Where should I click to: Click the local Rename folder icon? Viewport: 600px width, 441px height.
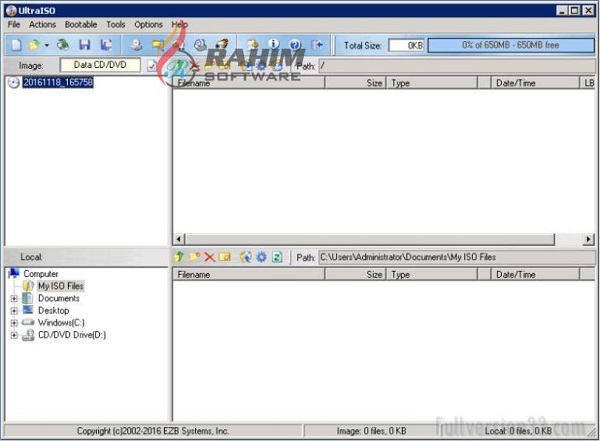[x=225, y=257]
